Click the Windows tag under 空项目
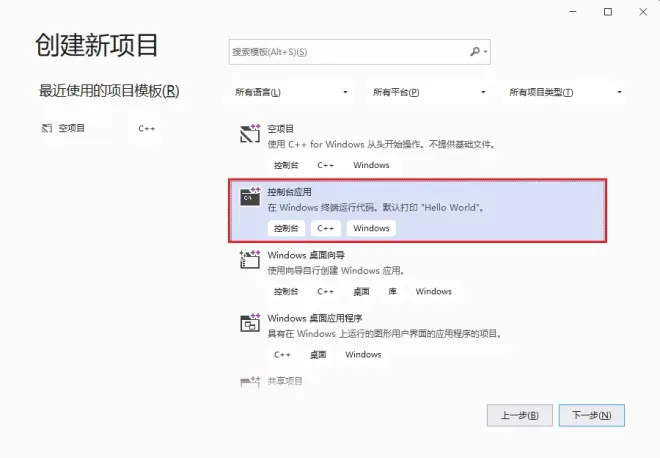 pyautogui.click(x=371, y=165)
